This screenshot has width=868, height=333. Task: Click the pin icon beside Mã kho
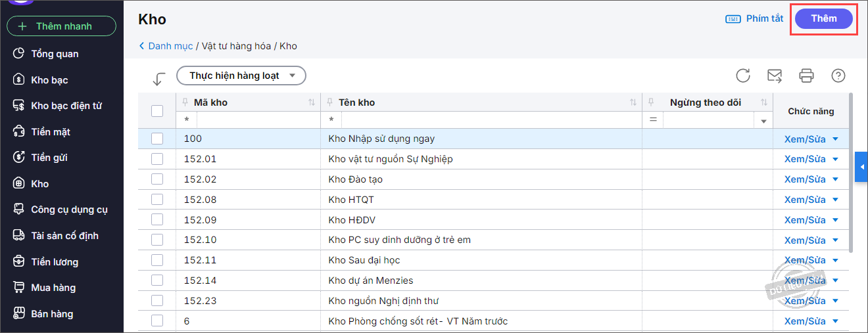click(184, 102)
